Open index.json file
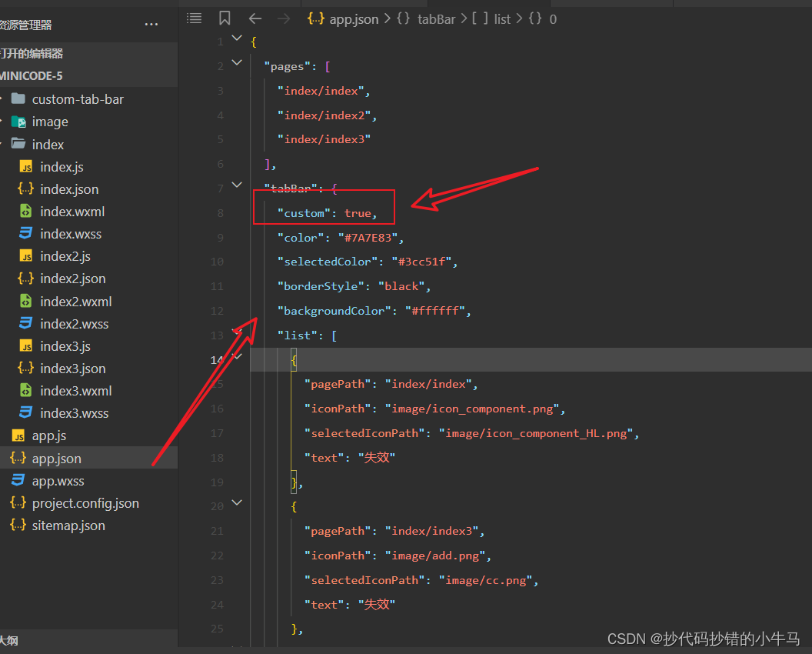The image size is (812, 654). [x=69, y=189]
